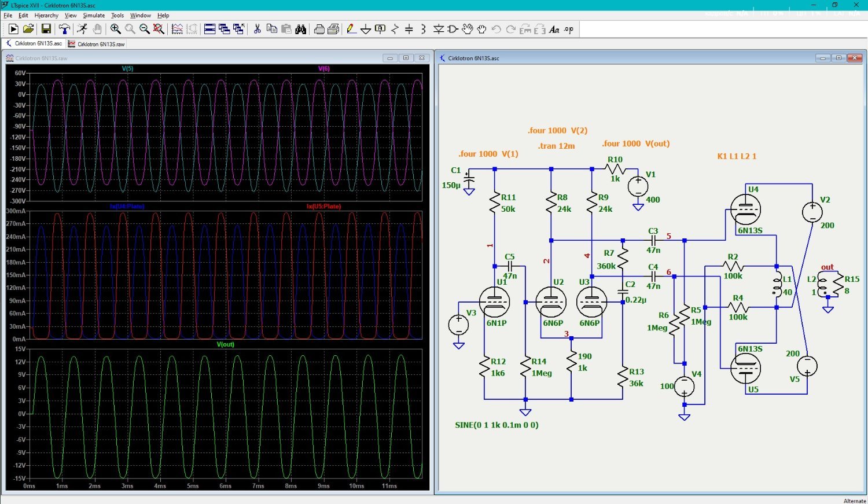Viewport: 868px width, 504px height.
Task: Select the Ground symbol tool
Action: (x=366, y=30)
